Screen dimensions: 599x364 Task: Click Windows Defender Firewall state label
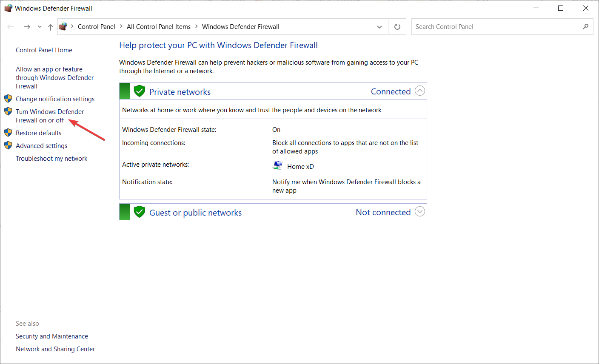(169, 130)
